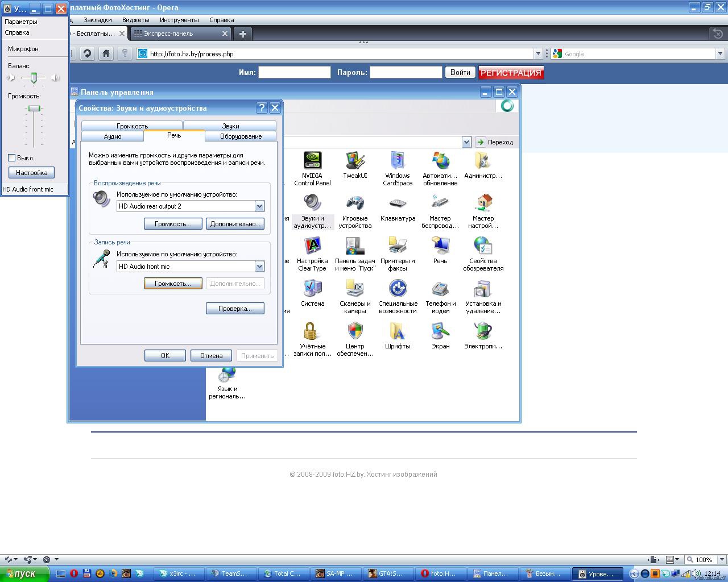Expand the speech playback default device dropdown
This screenshot has height=582, width=728.
coord(259,206)
